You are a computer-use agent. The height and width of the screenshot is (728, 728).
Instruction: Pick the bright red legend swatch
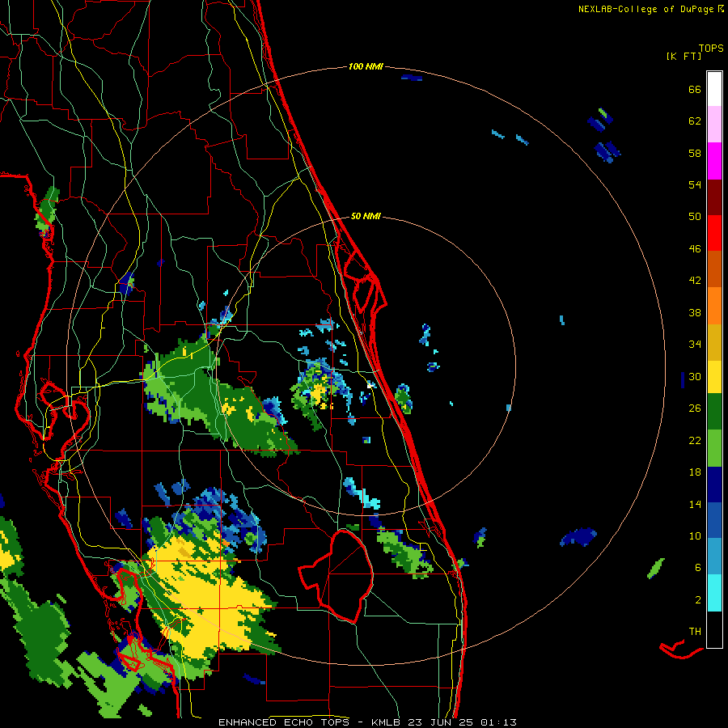(714, 233)
